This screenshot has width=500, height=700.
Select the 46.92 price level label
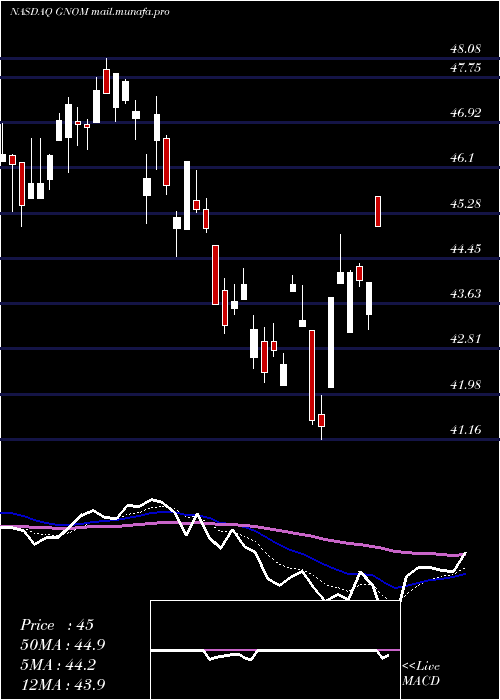(x=466, y=112)
